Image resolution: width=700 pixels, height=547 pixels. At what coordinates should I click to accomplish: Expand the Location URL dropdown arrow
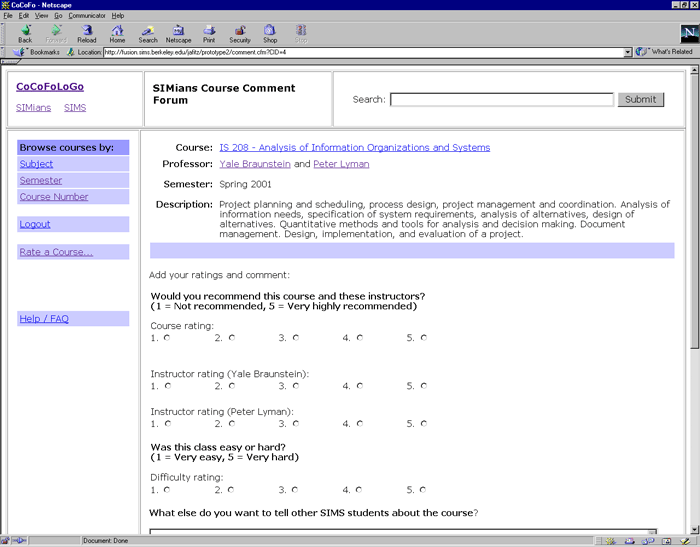[628, 52]
